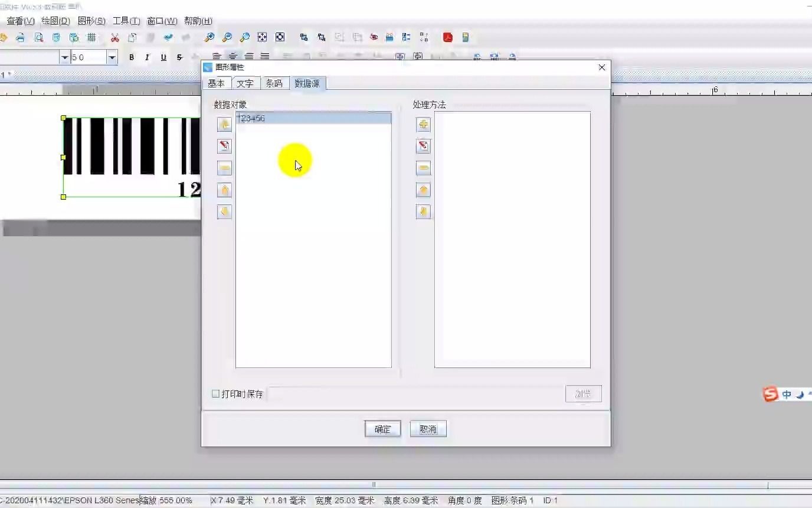Add a new data object
This screenshot has height=508, width=812.
click(224, 125)
